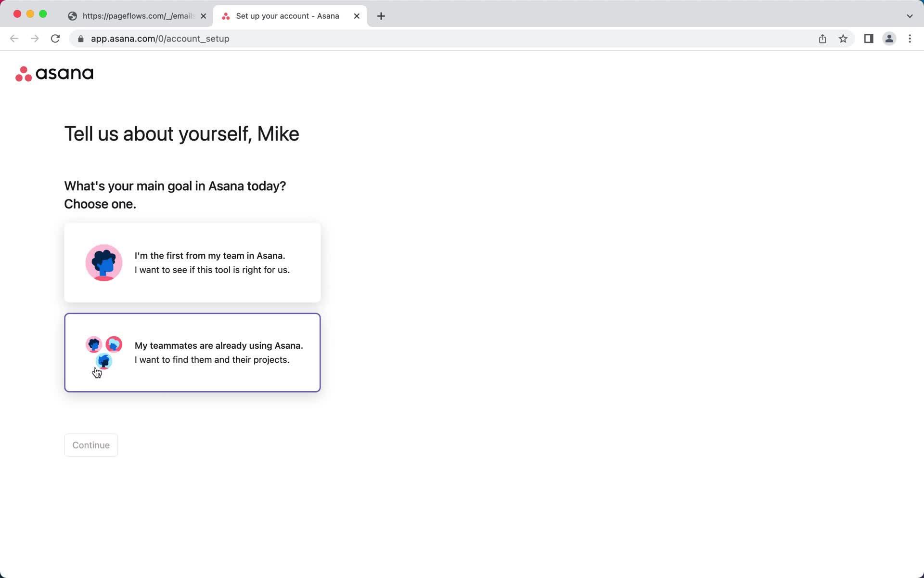Image resolution: width=924 pixels, height=578 pixels.
Task: Close the Asana account setup tab
Action: [x=357, y=16]
